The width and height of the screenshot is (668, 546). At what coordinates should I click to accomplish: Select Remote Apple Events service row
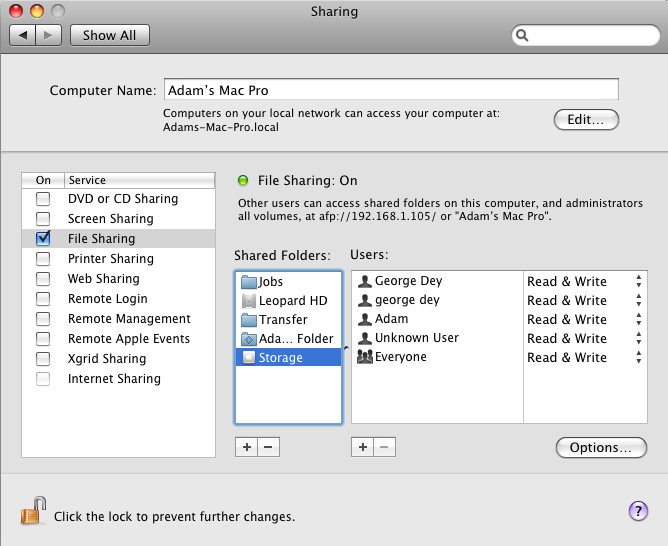point(118,339)
